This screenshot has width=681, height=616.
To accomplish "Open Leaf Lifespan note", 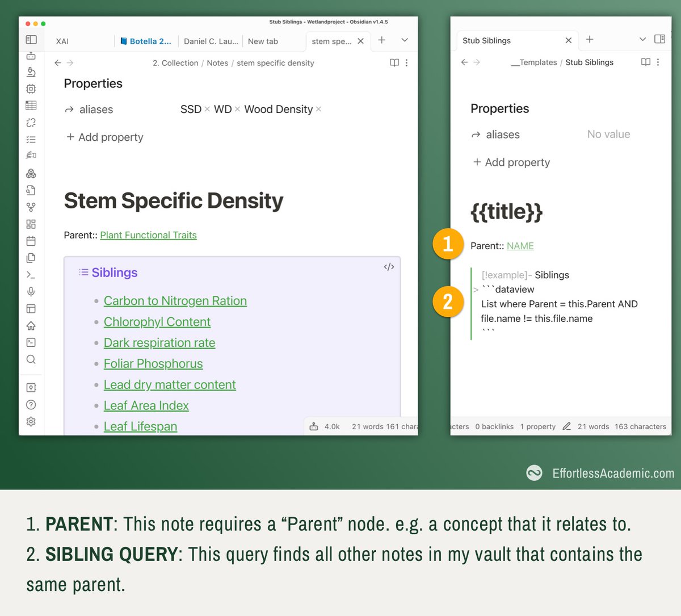I will [x=140, y=426].
